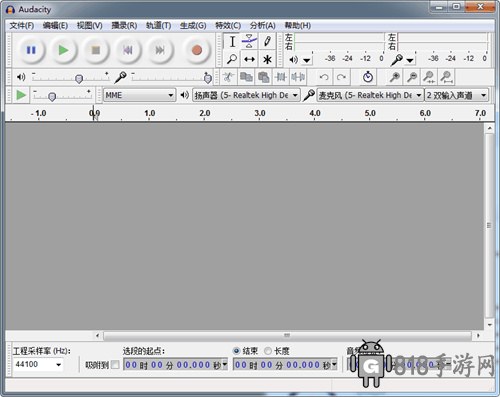Open the 麦克风 input device dropdown

tap(370, 95)
